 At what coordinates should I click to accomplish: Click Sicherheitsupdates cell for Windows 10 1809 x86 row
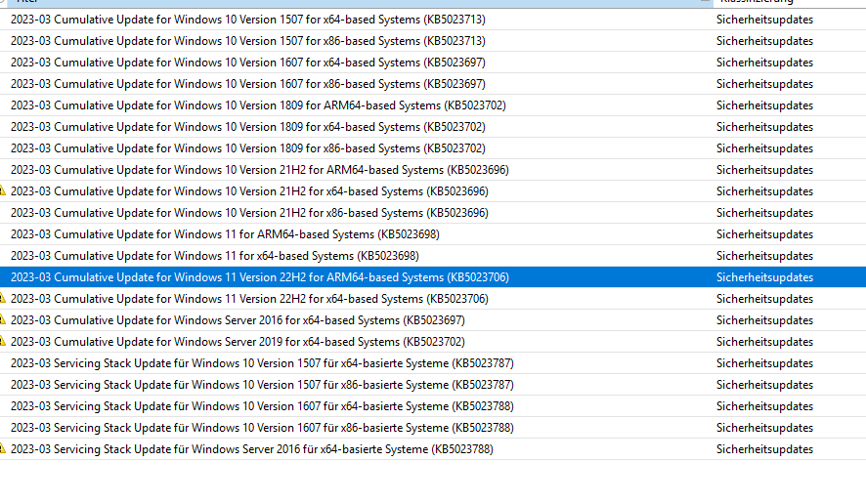[765, 148]
